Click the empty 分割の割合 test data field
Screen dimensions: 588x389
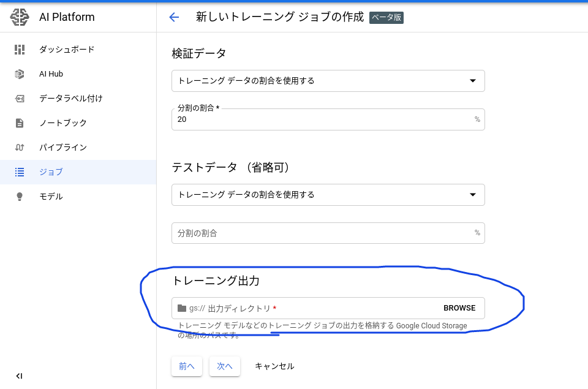point(328,233)
